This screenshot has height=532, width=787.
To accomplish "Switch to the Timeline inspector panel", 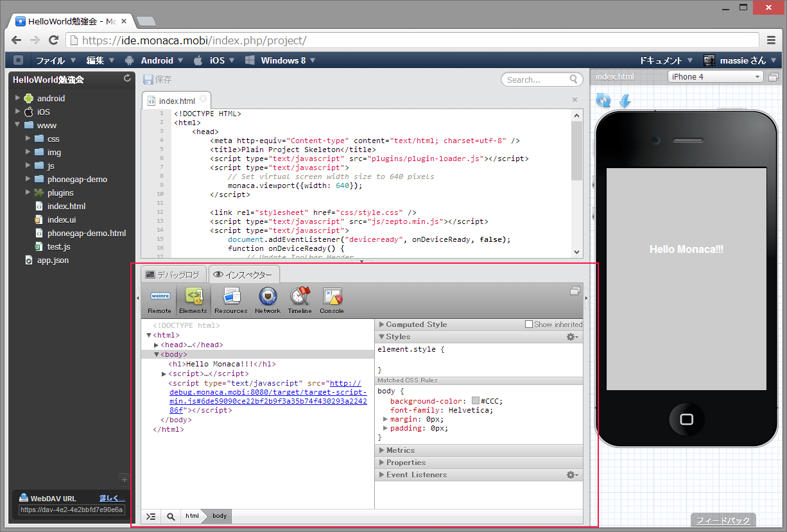I will [x=300, y=300].
